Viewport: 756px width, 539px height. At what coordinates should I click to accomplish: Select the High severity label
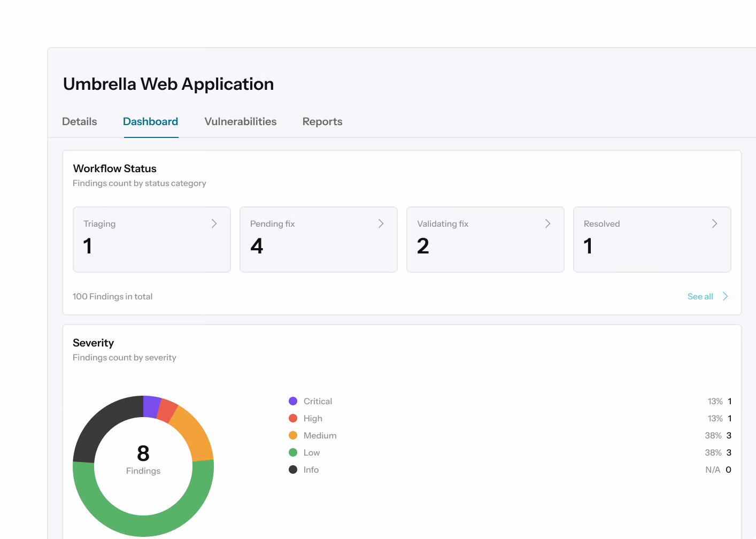click(x=313, y=418)
